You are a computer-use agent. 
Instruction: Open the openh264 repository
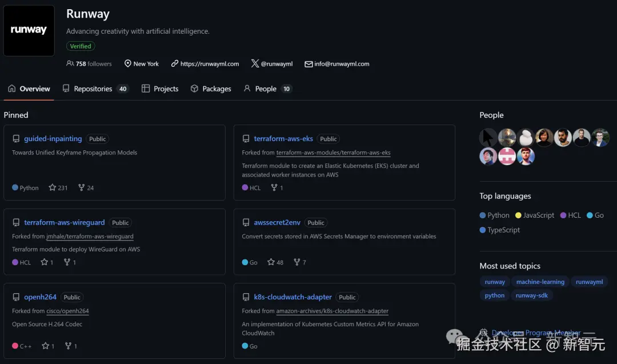click(x=40, y=297)
